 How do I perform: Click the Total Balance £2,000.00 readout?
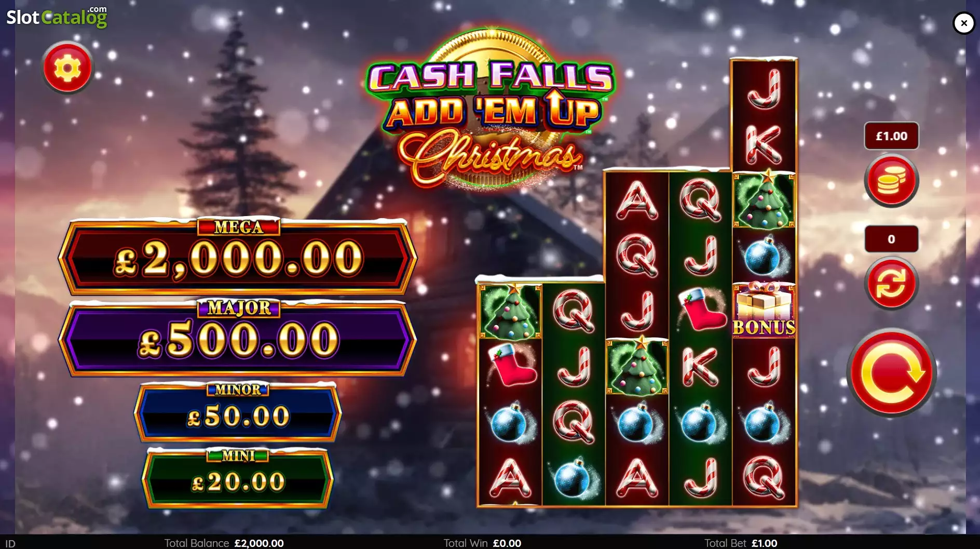click(x=224, y=543)
